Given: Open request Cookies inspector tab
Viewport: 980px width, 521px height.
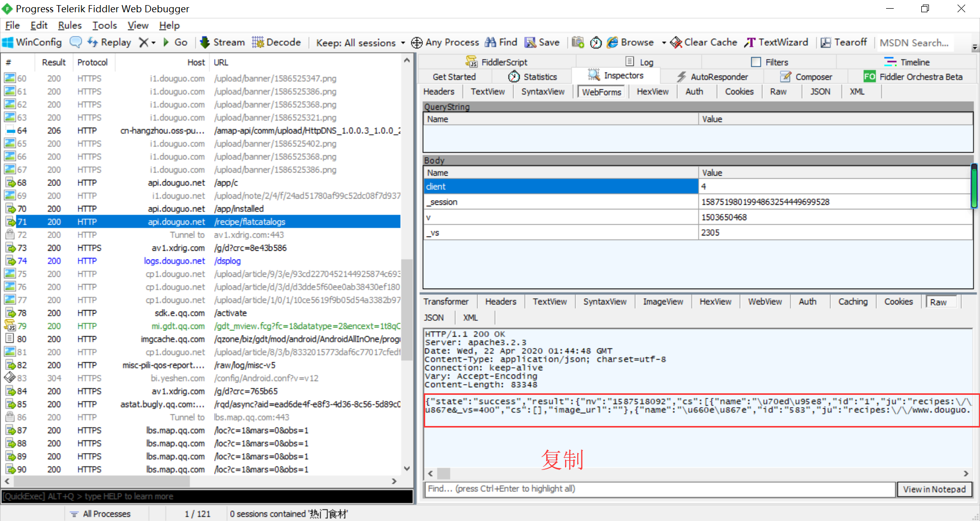Looking at the screenshot, I should 739,91.
